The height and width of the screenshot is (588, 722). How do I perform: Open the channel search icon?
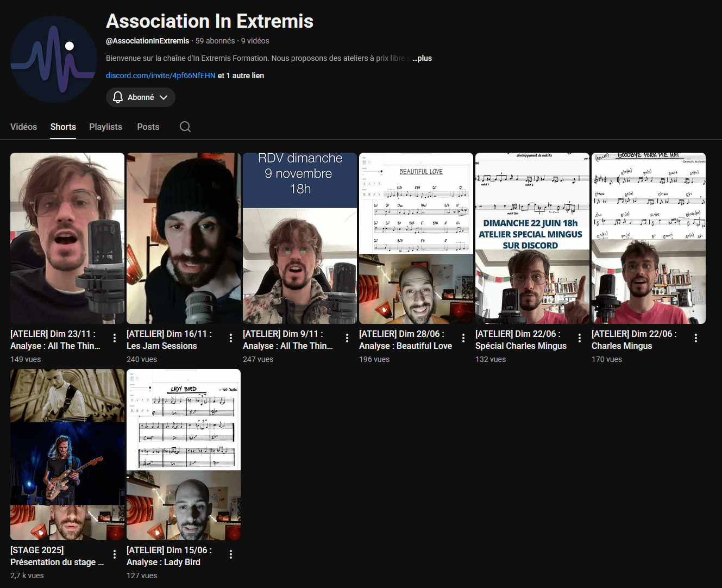(x=185, y=127)
